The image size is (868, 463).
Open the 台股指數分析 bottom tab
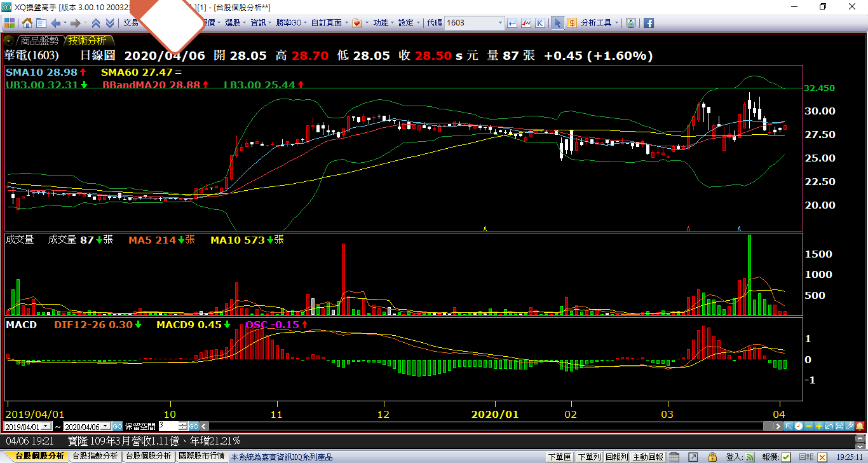(95, 457)
